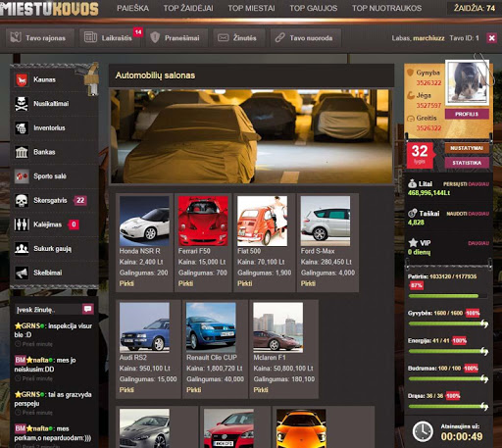Click the Sporto salė icon

[22, 176]
